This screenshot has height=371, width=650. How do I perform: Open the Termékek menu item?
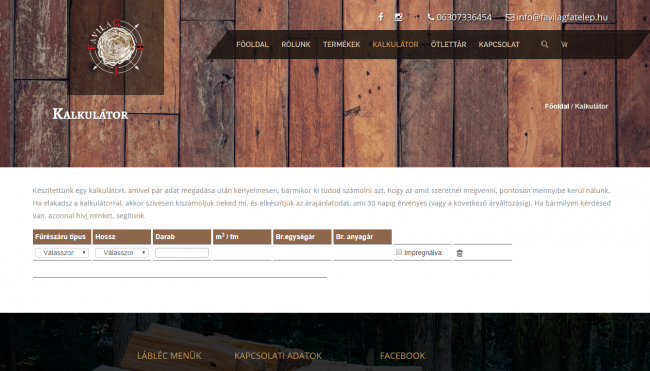click(x=342, y=44)
